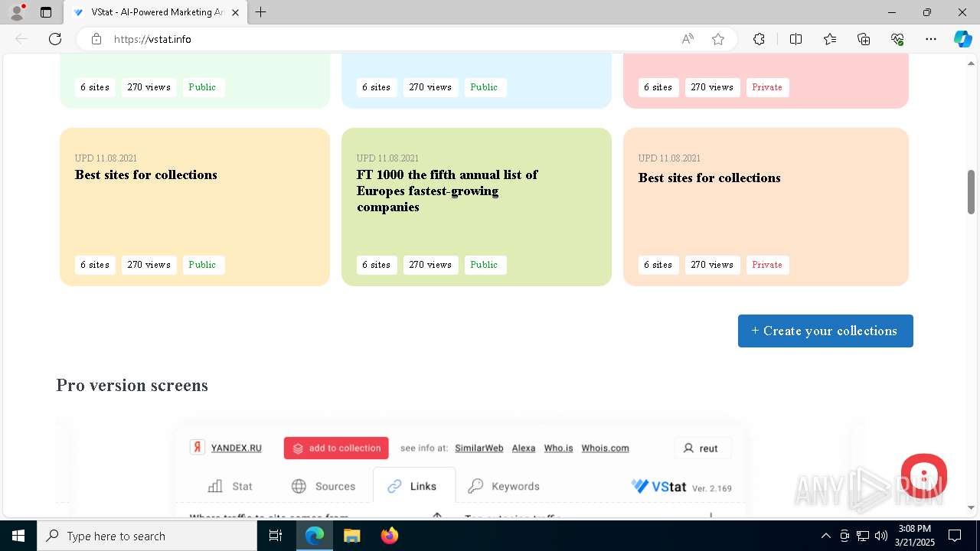Switch to the Links tab
This screenshot has width=980, height=551.
coord(413,486)
